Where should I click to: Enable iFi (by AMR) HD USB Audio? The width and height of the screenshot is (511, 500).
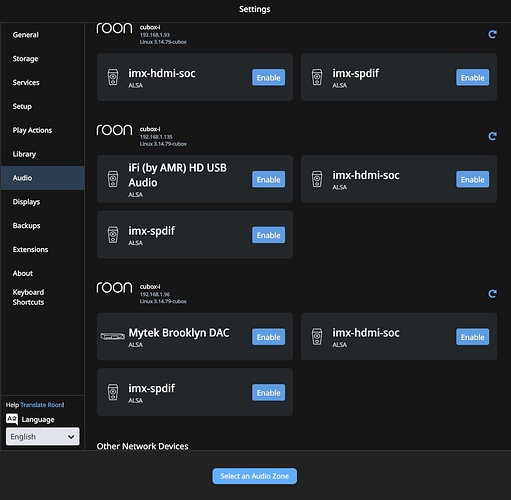click(x=268, y=179)
